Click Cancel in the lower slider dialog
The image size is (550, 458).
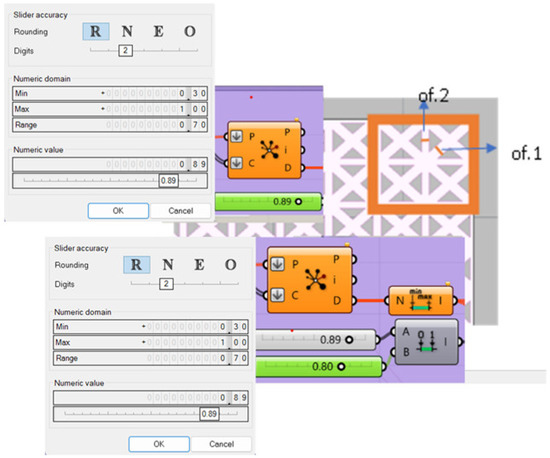[x=221, y=444]
